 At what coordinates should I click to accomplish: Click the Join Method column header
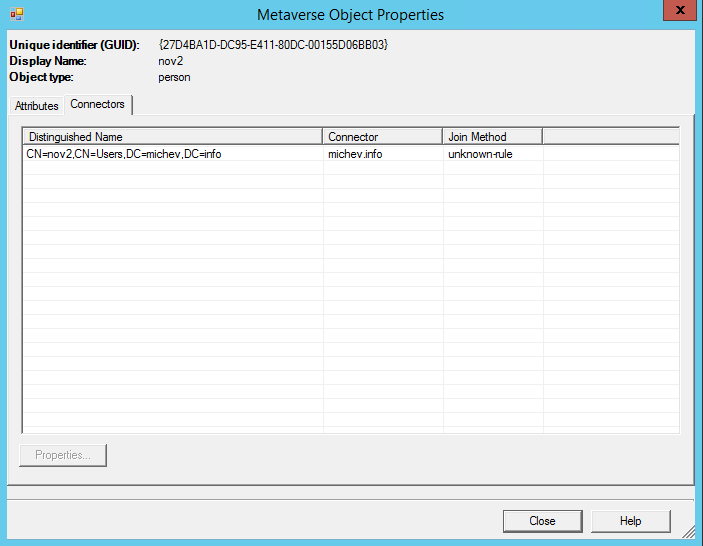[x=492, y=137]
